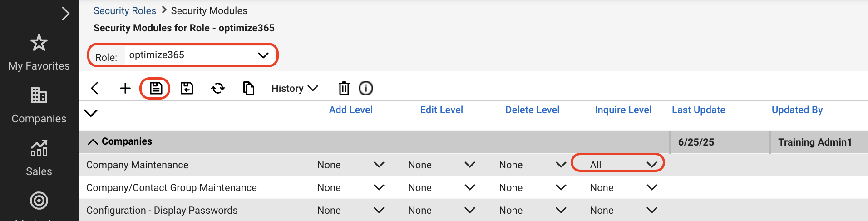Screen dimensions: 868x221
Task: Open Company Maintenance Add Level dropdown
Action: [x=350, y=165]
